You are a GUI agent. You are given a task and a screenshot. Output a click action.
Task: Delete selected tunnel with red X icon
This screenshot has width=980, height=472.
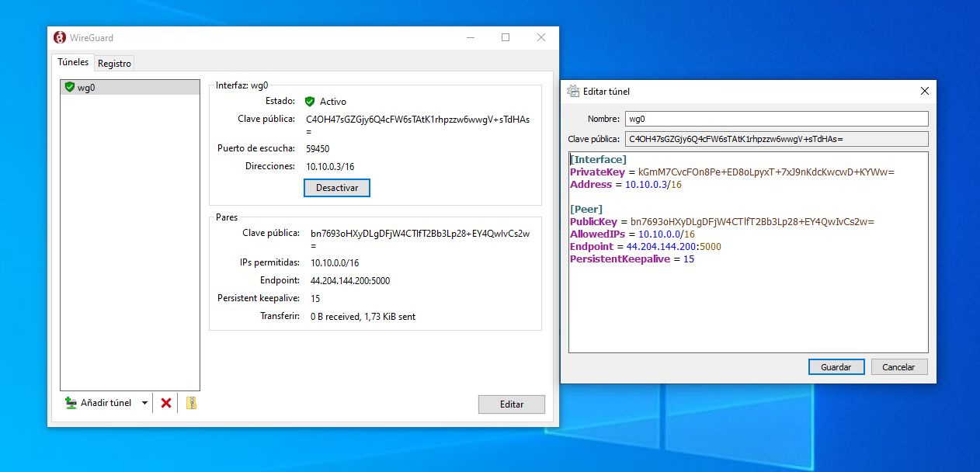pyautogui.click(x=165, y=403)
